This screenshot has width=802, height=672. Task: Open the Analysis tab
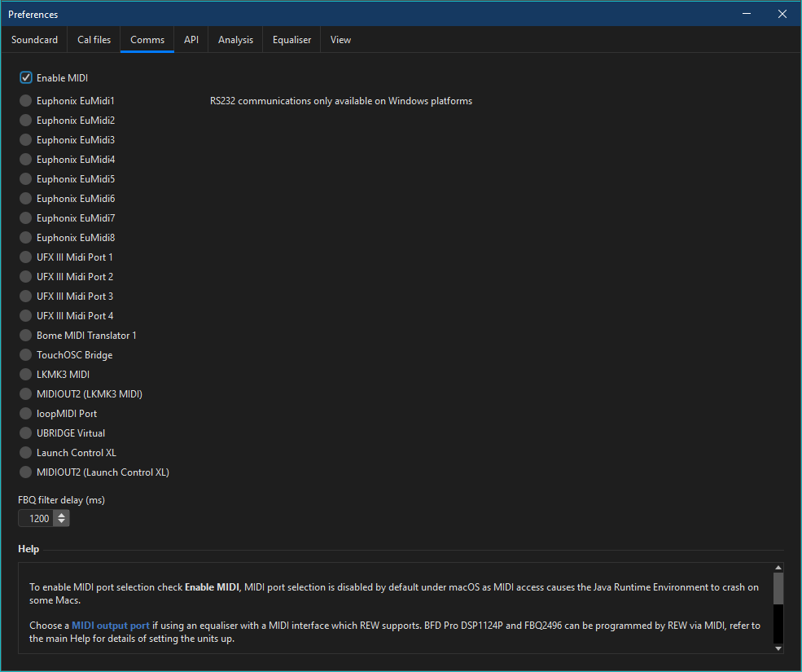tap(235, 40)
